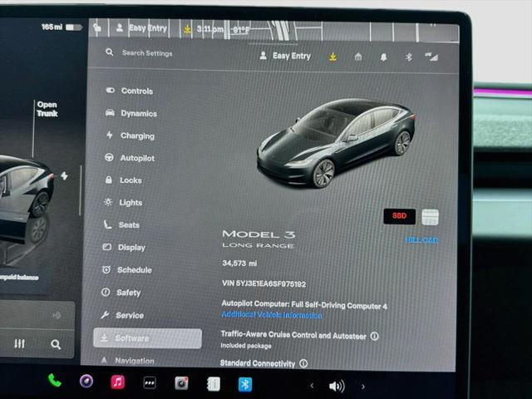
Task: Decrease volume with left arrow
Action: (x=312, y=386)
